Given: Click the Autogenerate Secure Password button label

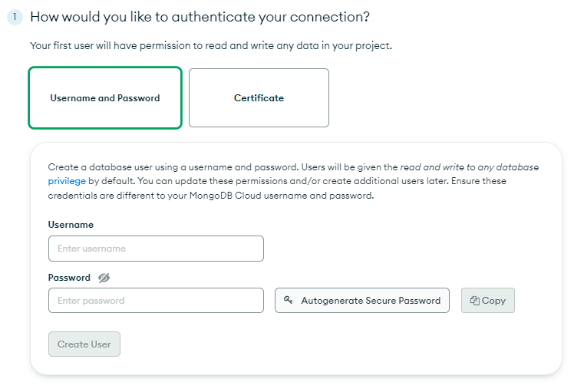Looking at the screenshot, I should pos(371,301).
